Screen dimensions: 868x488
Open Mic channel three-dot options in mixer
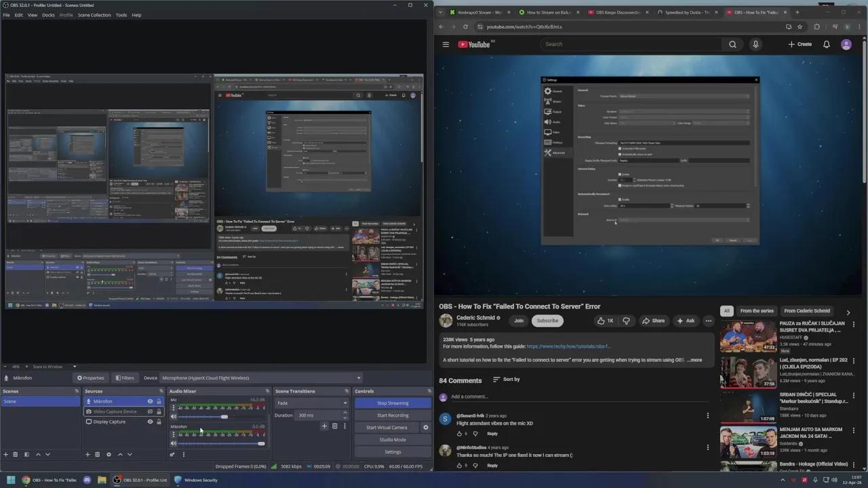tap(173, 408)
